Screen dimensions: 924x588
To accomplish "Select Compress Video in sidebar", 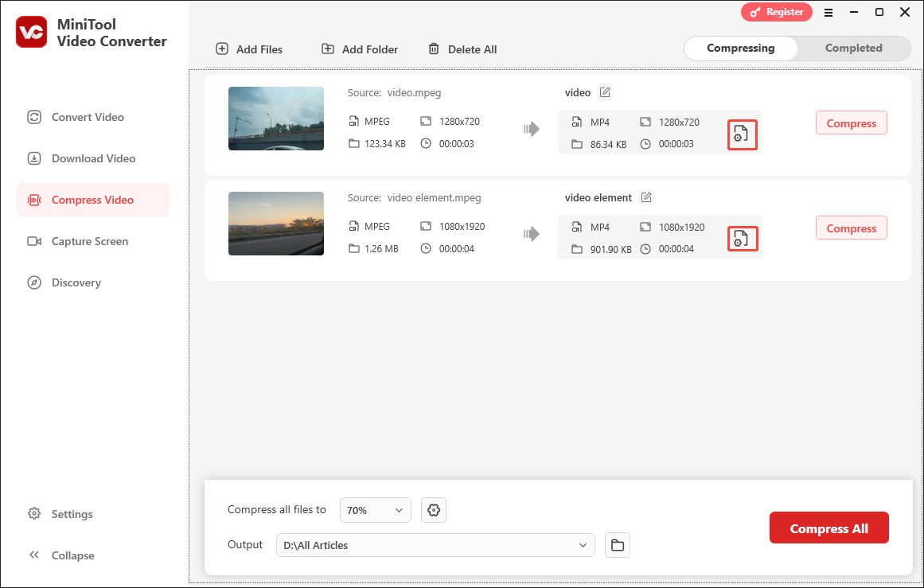I will coord(93,200).
